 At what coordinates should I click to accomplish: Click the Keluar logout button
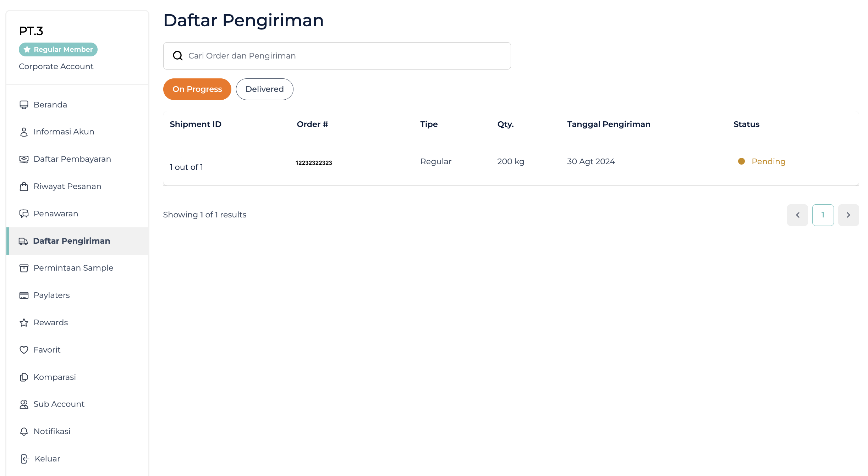click(x=46, y=458)
